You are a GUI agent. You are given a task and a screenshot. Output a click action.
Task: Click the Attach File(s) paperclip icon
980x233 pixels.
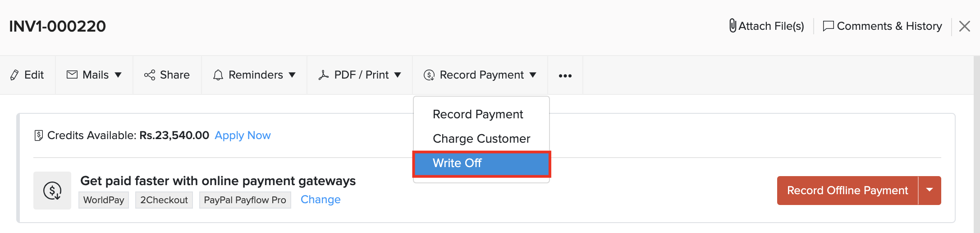coord(733,26)
